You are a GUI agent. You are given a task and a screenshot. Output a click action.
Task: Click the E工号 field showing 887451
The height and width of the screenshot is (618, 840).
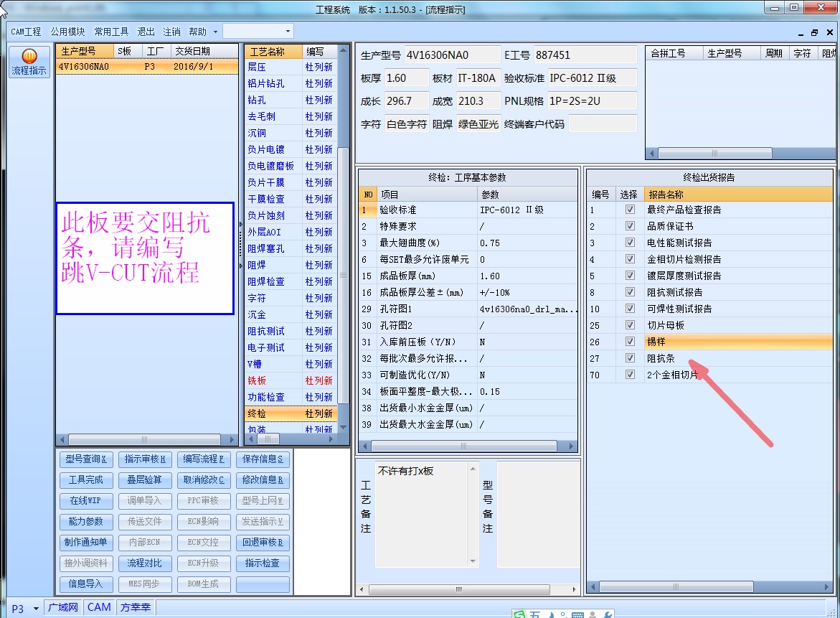point(585,55)
